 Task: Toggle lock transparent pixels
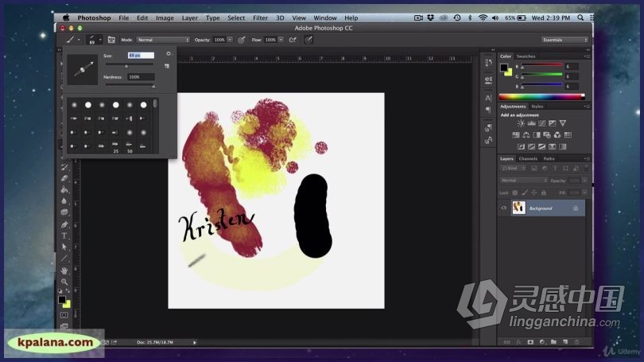(515, 193)
